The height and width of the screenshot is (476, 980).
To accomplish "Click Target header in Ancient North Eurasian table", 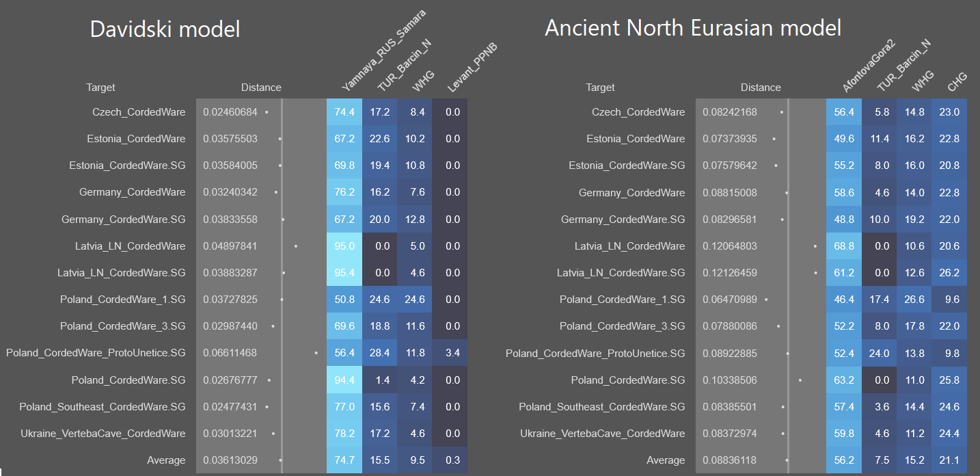I will pyautogui.click(x=600, y=88).
